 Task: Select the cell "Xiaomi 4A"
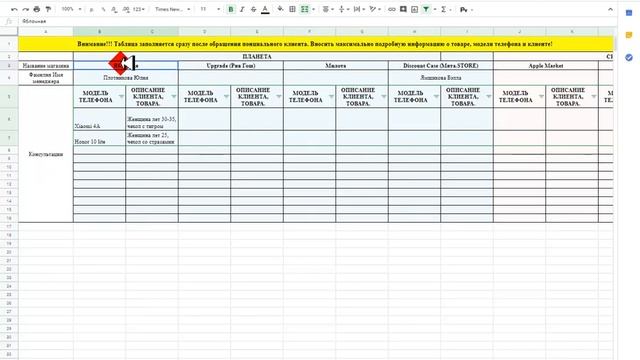(x=100, y=119)
